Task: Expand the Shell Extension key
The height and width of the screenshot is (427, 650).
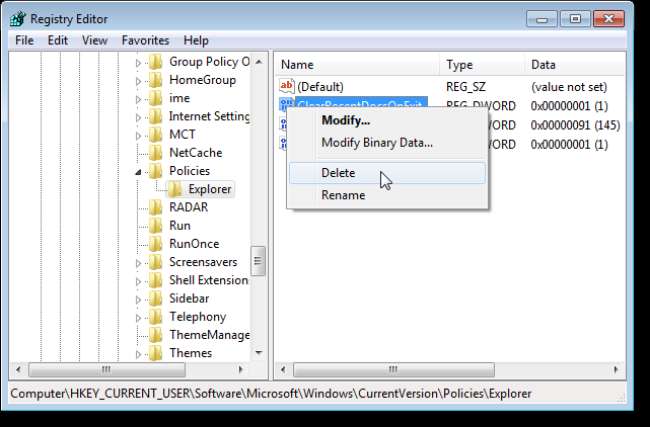Action: (138, 281)
